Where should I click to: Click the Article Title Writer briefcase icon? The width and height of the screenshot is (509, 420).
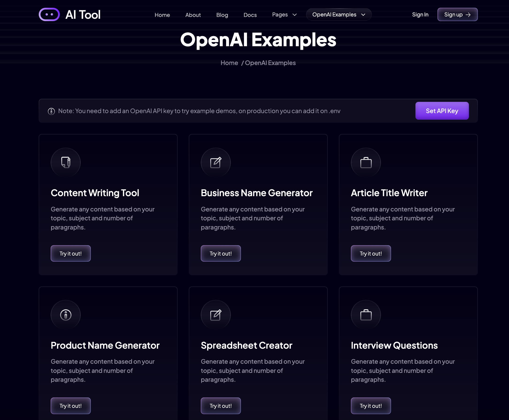(x=366, y=163)
